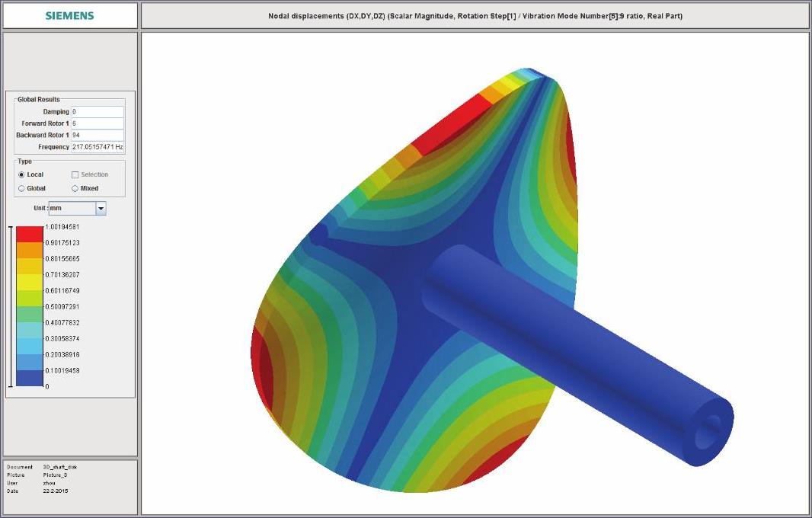Click the Siemens logo
This screenshot has height=518, width=812.
69,16
